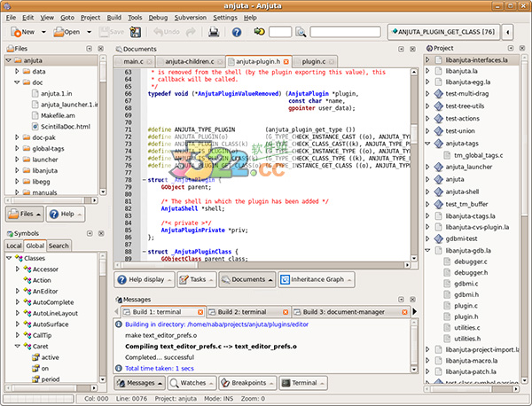
Task: Click the Help question mark toolbar icon
Action: pos(237,32)
